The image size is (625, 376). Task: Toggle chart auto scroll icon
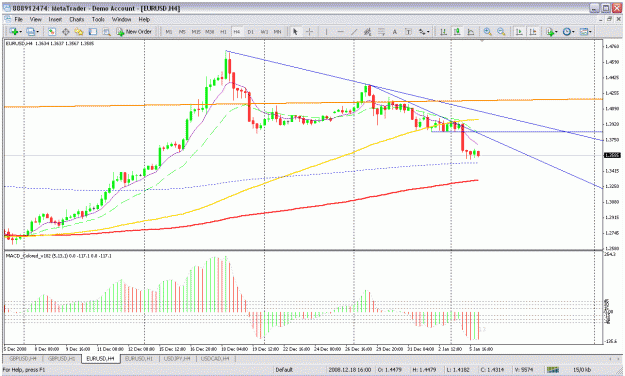[519, 31]
